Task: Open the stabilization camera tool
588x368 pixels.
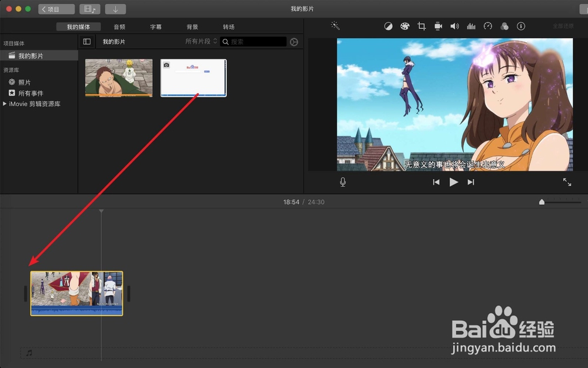Action: 438,26
